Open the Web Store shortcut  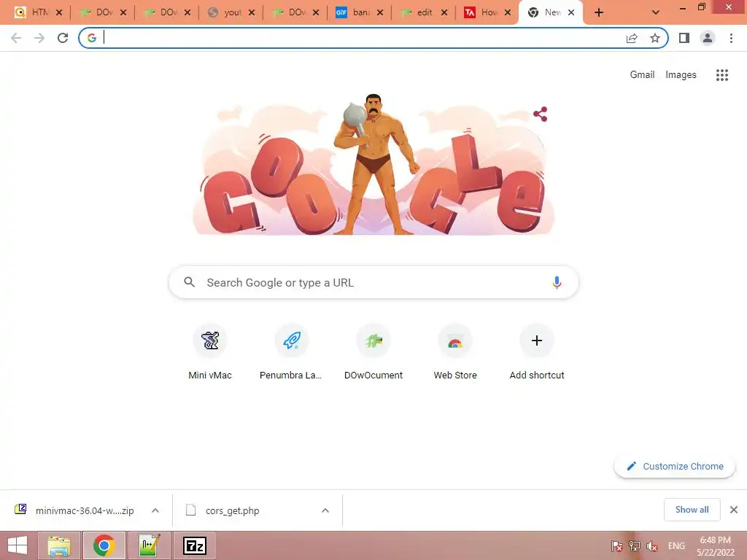pos(455,352)
